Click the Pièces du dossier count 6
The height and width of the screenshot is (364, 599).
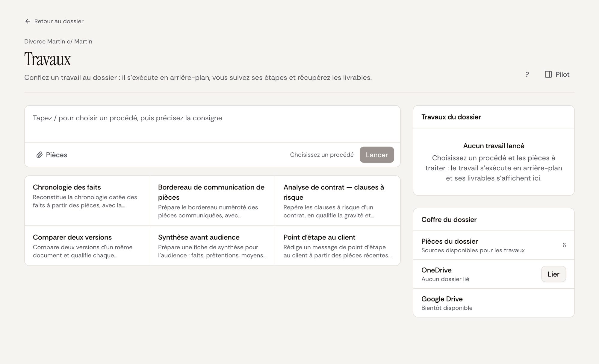[x=564, y=245]
